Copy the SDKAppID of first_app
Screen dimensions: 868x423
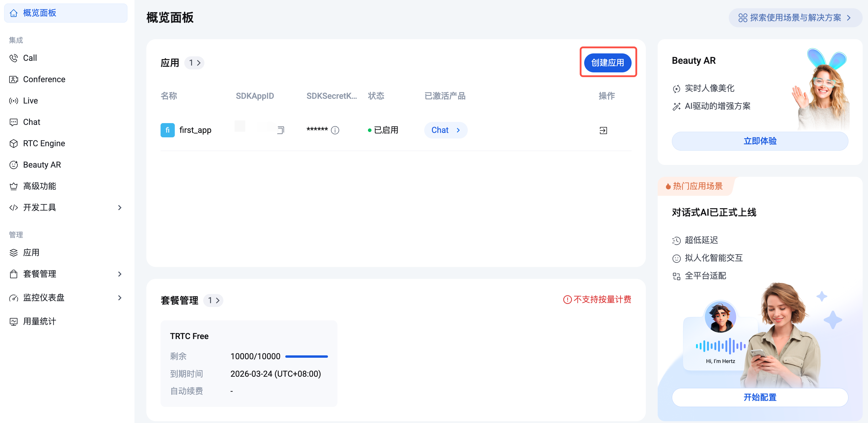(281, 130)
